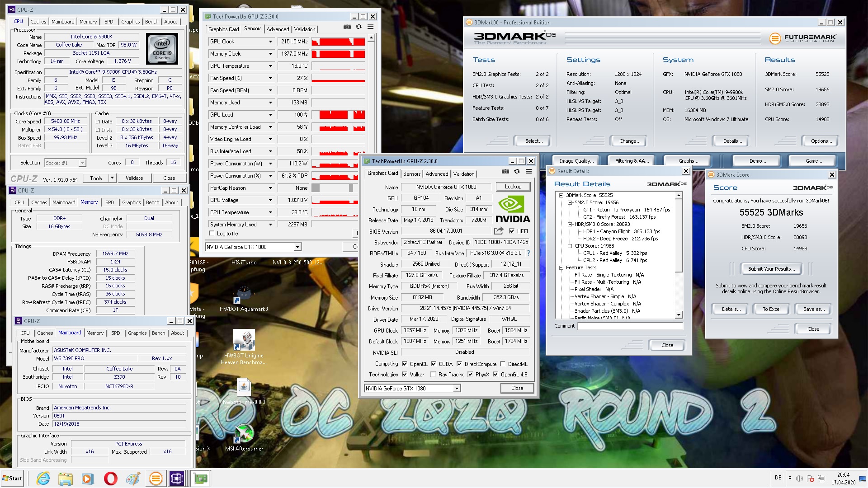The image size is (868, 488).
Task: Click Validate button in CPU-Z
Action: 134,178
